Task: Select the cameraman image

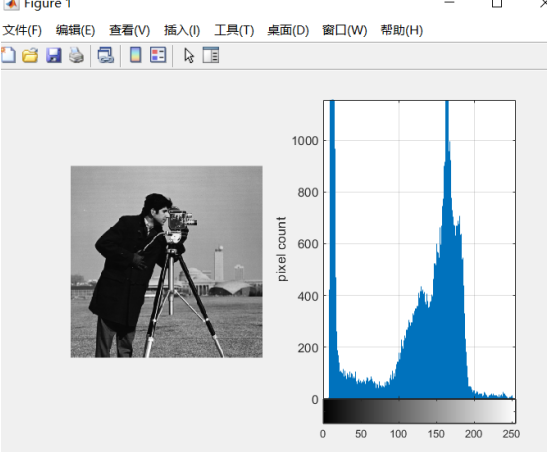Action: point(166,262)
